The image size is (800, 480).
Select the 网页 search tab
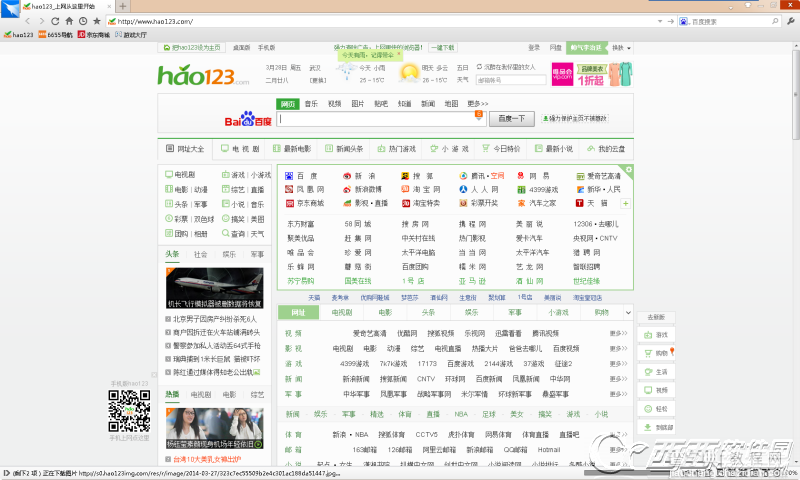point(288,104)
